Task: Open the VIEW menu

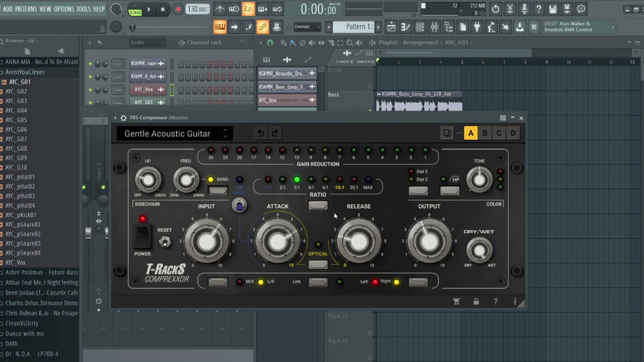Action: (45, 9)
